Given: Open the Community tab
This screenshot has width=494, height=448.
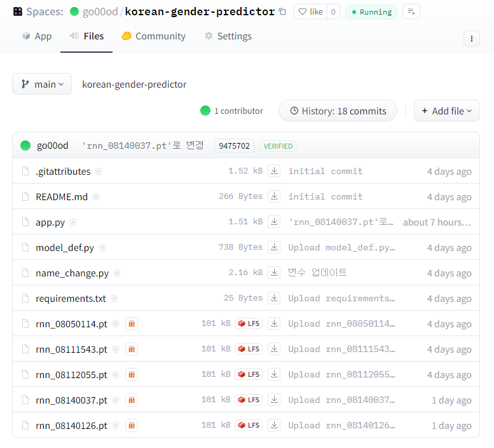Looking at the screenshot, I should [154, 36].
